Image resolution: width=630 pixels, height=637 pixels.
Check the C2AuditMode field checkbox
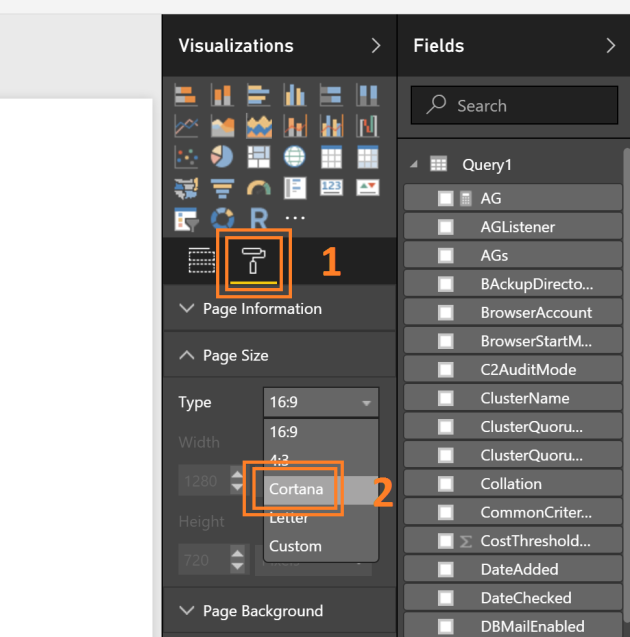click(446, 370)
